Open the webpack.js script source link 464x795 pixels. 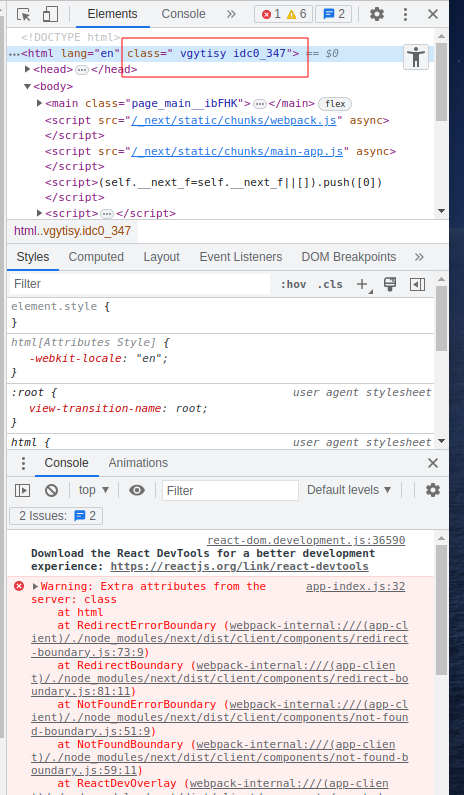[x=234, y=121]
